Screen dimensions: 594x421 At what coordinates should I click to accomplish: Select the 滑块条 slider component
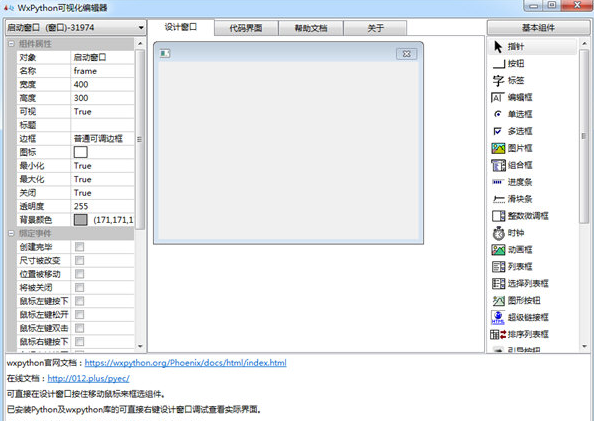(512, 199)
